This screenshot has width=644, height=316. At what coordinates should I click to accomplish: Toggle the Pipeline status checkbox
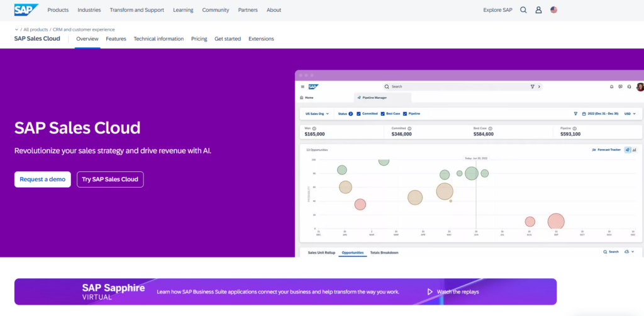click(x=405, y=114)
